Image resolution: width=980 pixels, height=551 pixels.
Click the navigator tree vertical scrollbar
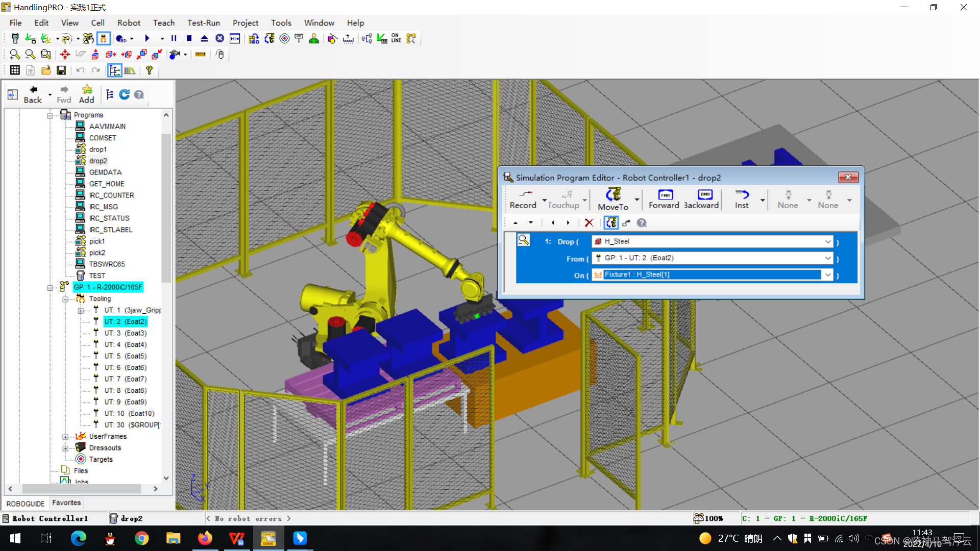click(166, 208)
